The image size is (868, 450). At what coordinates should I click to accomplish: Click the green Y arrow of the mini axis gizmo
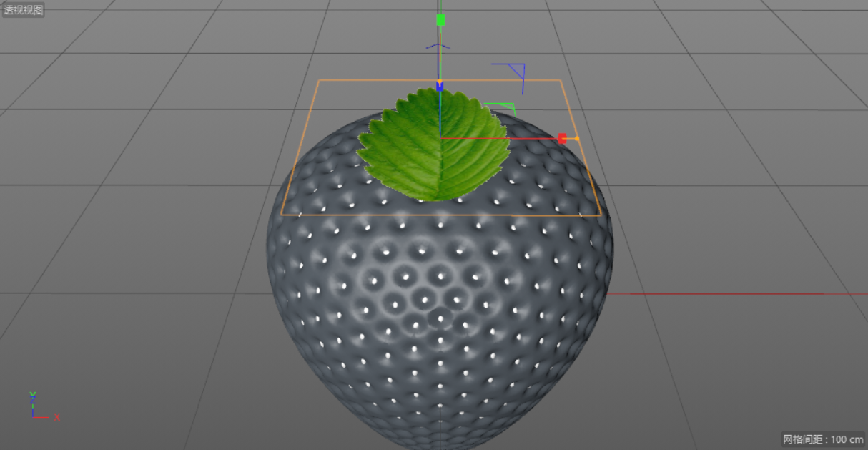point(32,393)
